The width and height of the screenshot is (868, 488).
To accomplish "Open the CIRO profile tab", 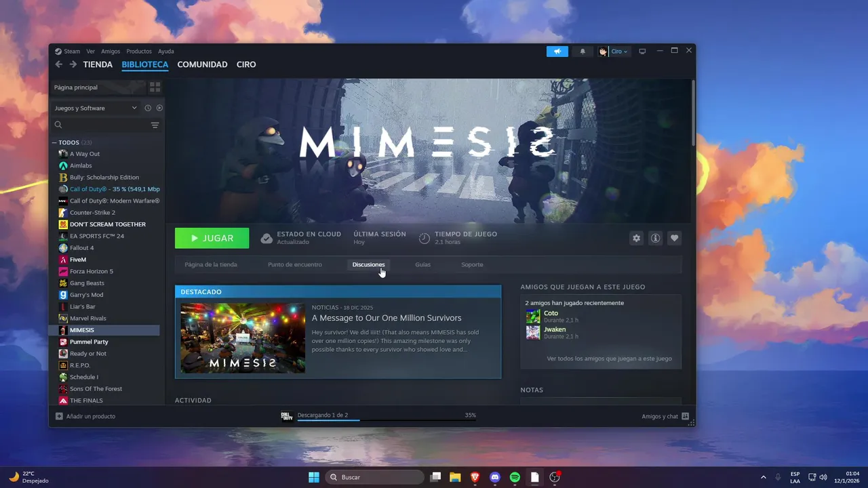I will 246,64.
